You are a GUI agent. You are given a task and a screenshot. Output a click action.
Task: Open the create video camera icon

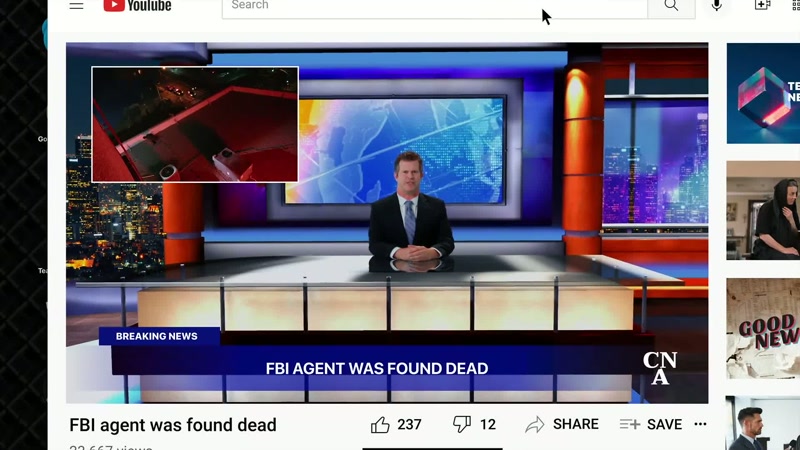762,5
